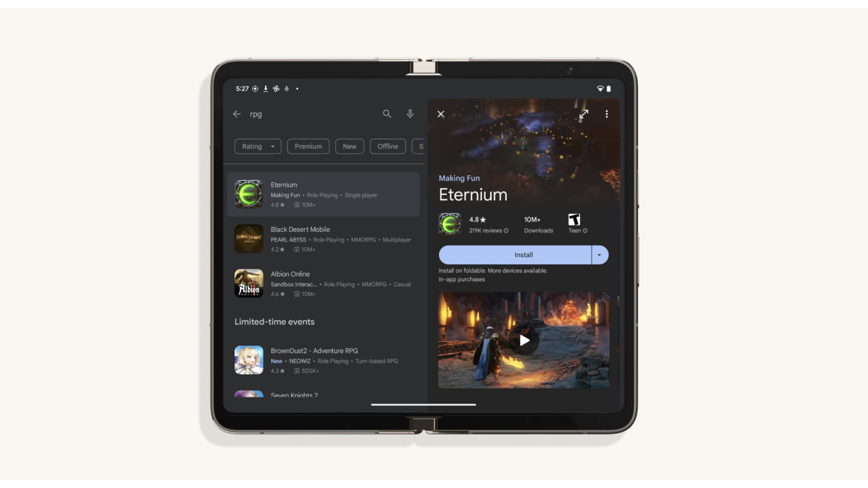Expand the Install dropdown arrow

(600, 254)
